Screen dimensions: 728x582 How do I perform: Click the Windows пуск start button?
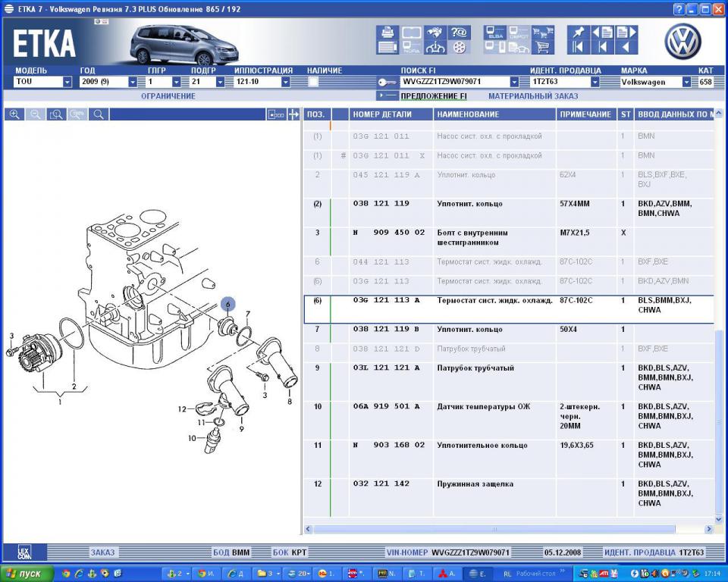coord(27,574)
